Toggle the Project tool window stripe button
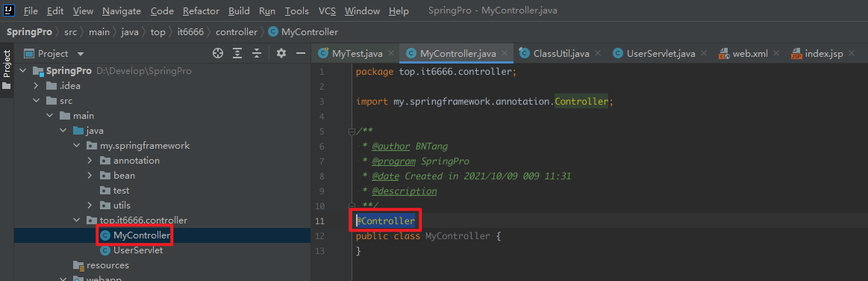The image size is (868, 281). [x=7, y=70]
